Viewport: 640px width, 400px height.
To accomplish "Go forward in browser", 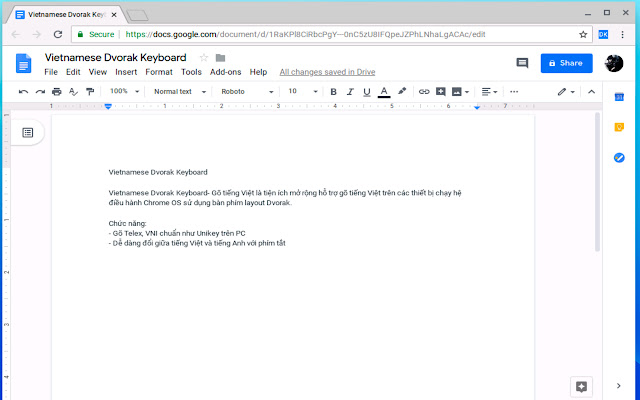I will coord(37,34).
